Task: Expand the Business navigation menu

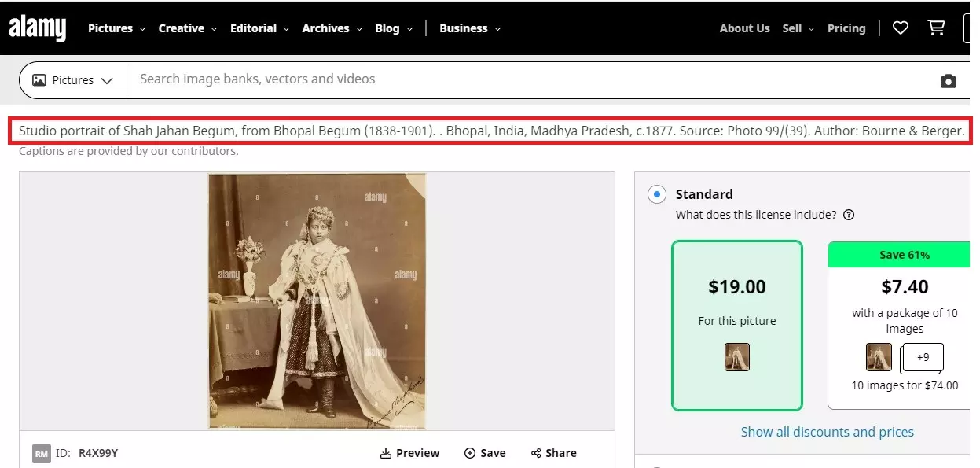Action: pyautogui.click(x=470, y=28)
